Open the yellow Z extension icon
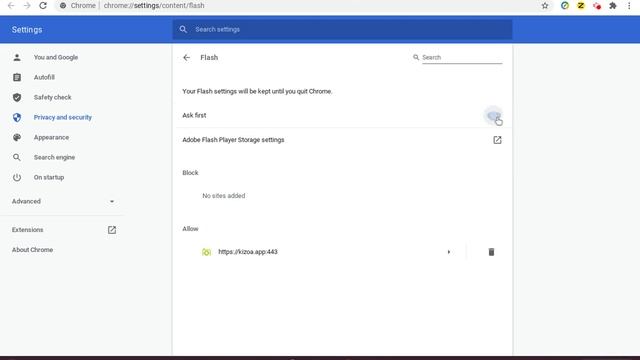This screenshot has width=640, height=360. (x=581, y=6)
